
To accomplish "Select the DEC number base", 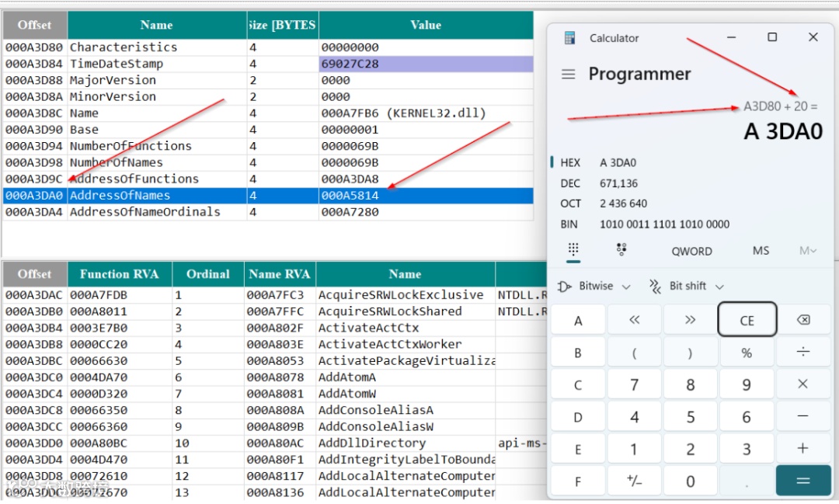I will (570, 183).
